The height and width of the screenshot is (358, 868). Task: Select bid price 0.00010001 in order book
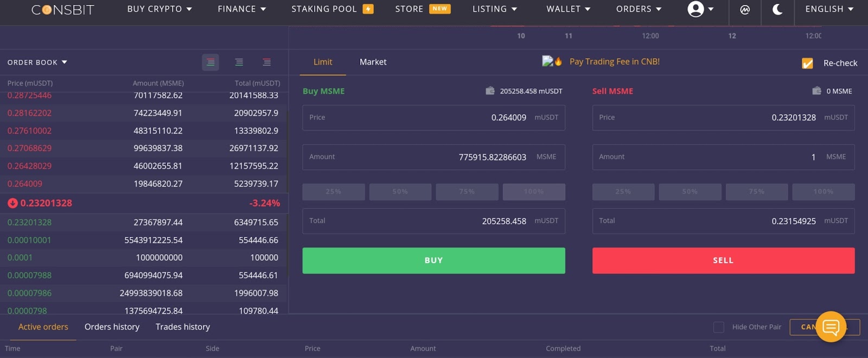tap(29, 240)
